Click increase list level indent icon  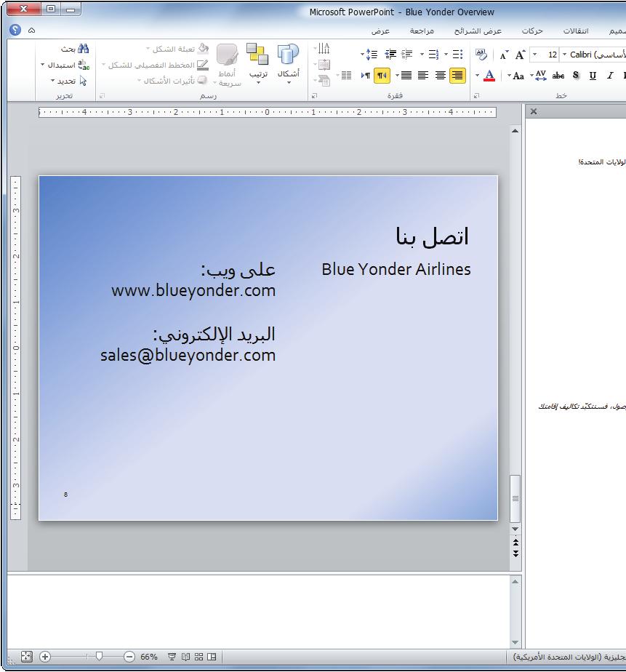[390, 55]
